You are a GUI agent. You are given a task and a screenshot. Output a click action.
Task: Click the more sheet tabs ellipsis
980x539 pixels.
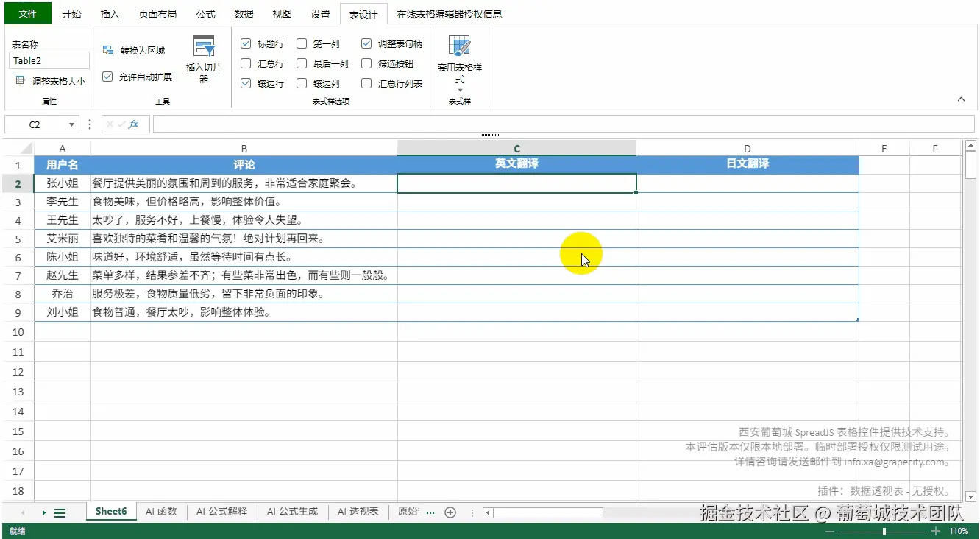pyautogui.click(x=430, y=512)
